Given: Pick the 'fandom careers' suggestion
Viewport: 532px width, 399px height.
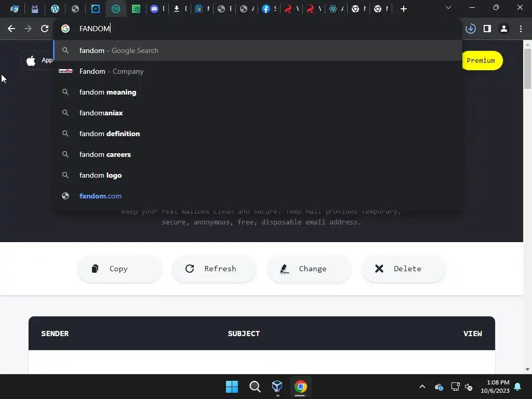Looking at the screenshot, I should [258, 154].
